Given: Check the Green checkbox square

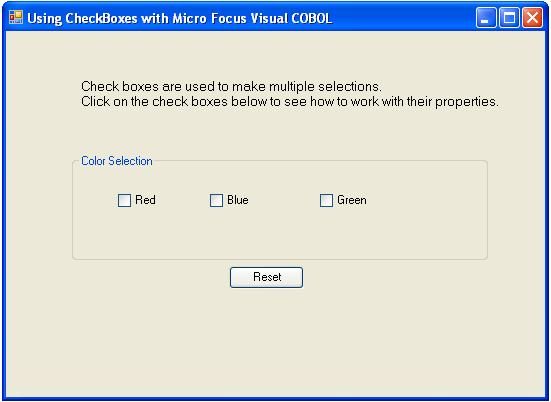Looking at the screenshot, I should point(326,200).
